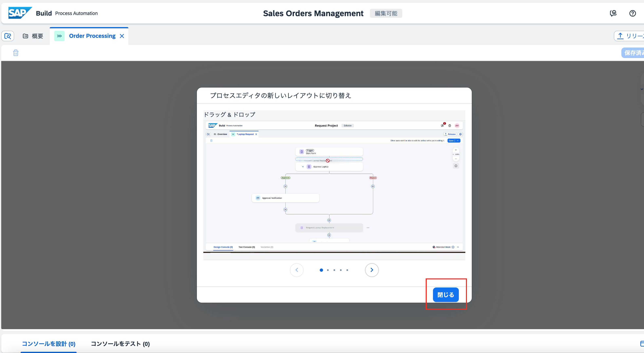This screenshot has width=644, height=353.
Task: Select the fifth carousel page dot
Action: point(347,270)
